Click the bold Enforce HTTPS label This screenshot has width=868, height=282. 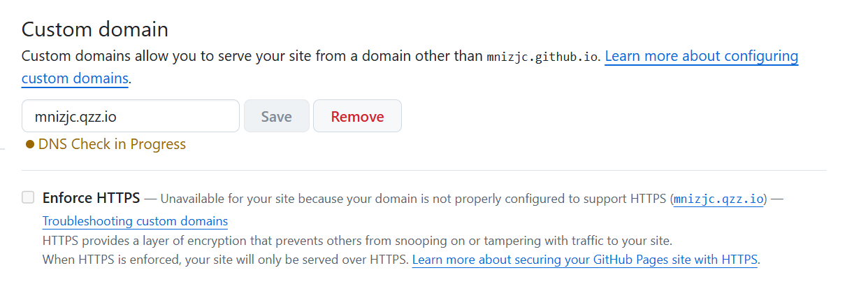(x=92, y=198)
